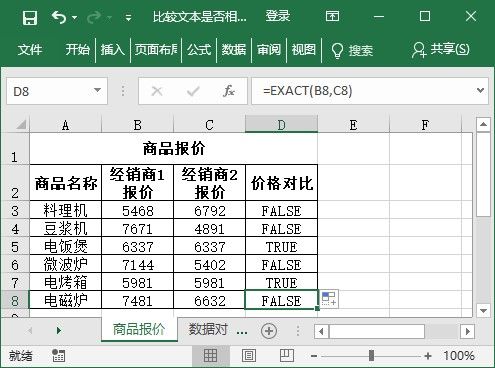Select column C header

[x=209, y=125]
